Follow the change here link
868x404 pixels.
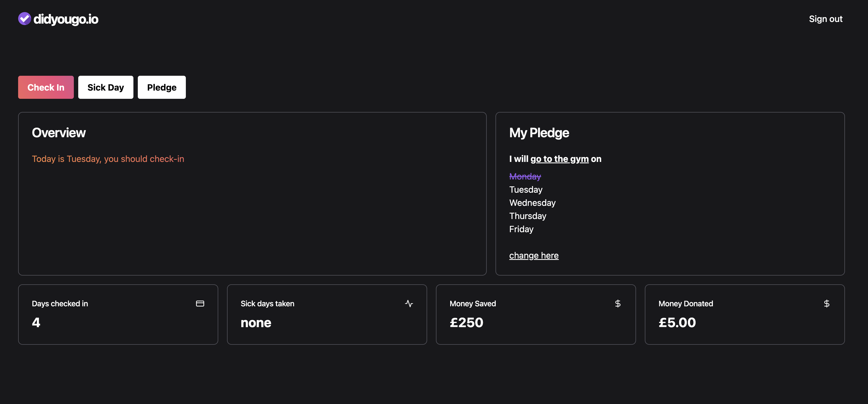(534, 256)
